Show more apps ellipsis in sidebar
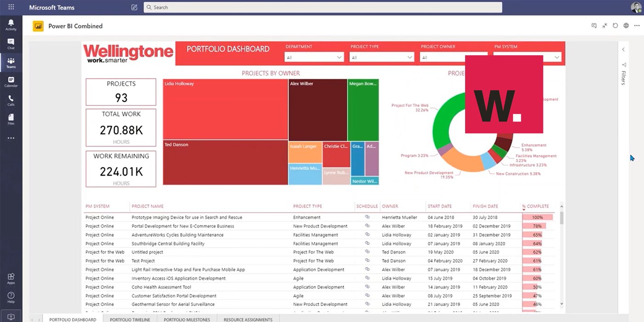644x322 pixels. pos(11,138)
